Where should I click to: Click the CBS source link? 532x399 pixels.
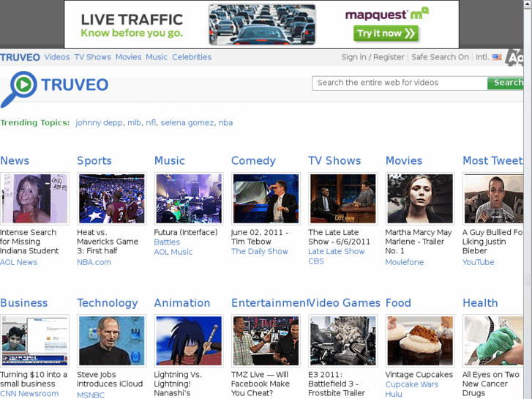[316, 261]
